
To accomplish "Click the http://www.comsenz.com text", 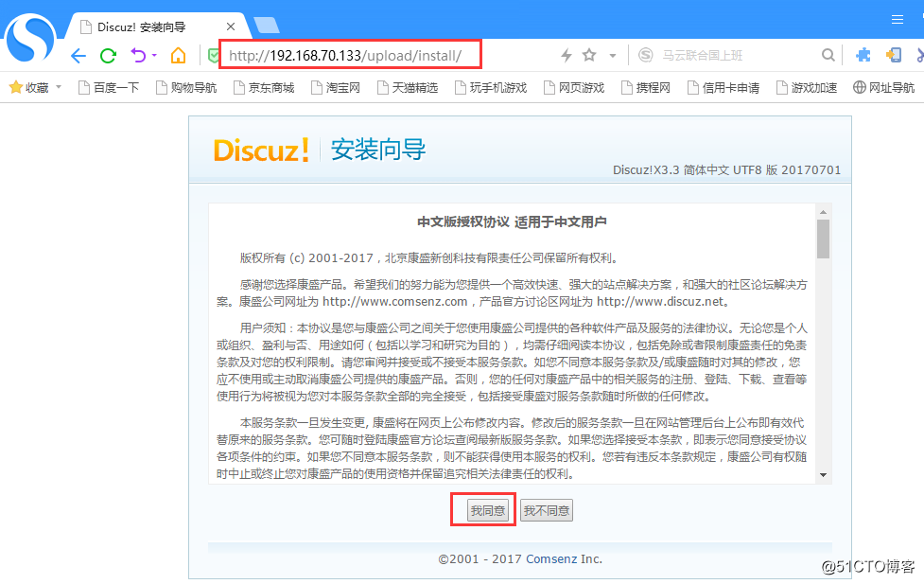I will pyautogui.click(x=394, y=301).
